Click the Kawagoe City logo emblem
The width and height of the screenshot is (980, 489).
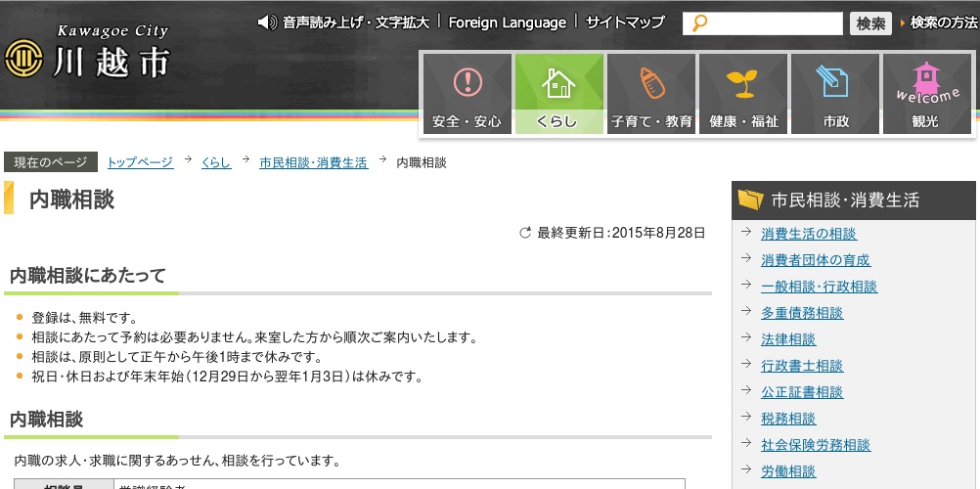[x=22, y=60]
